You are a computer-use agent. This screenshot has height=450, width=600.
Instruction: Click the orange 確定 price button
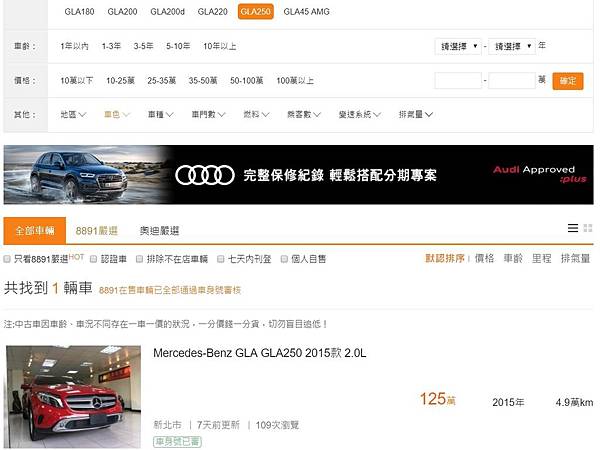tap(568, 81)
